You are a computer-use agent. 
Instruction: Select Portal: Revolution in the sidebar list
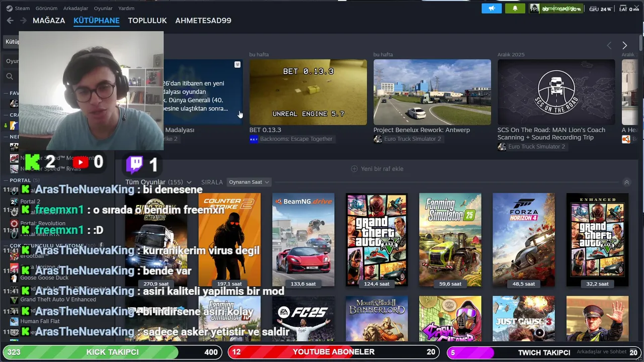43,223
